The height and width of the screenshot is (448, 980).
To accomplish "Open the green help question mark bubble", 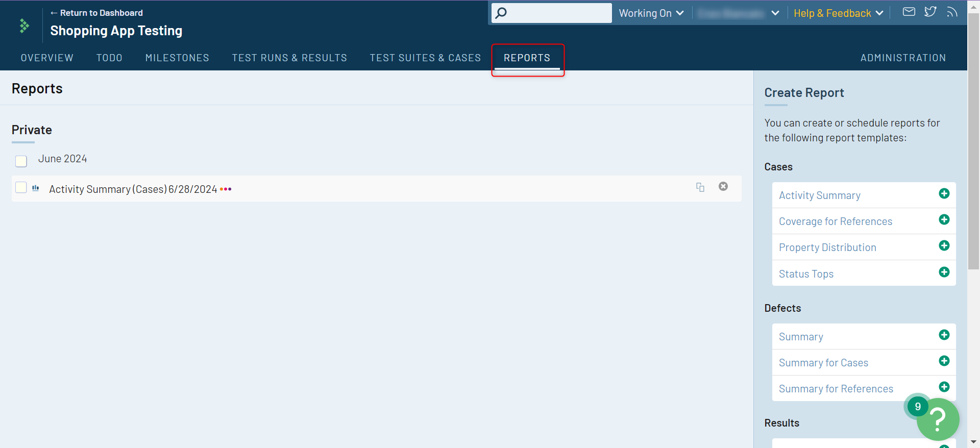I will click(x=938, y=419).
